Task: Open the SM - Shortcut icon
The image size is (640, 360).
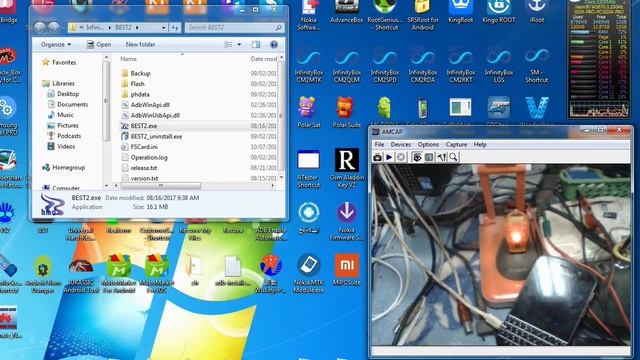Action: pyautogui.click(x=536, y=65)
